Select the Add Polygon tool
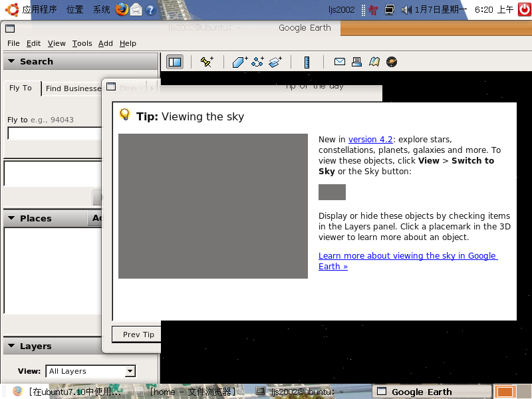This screenshot has width=532, height=399. [x=239, y=61]
